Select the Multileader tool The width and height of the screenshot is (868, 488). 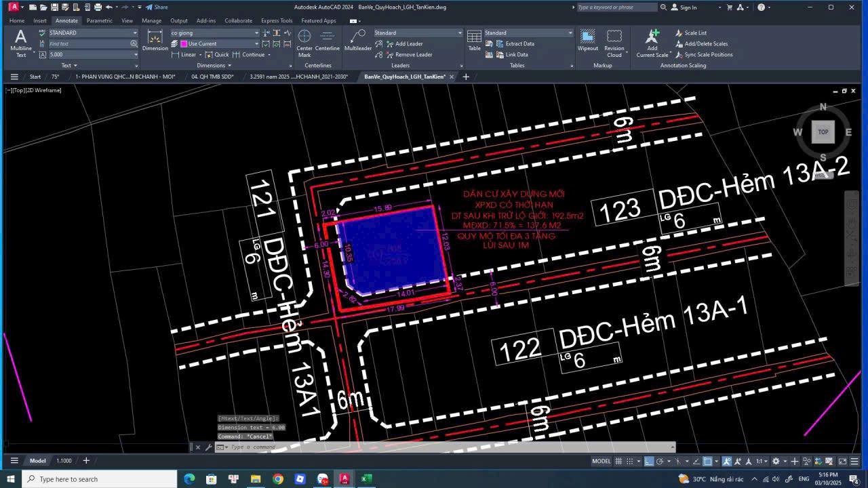click(x=358, y=39)
